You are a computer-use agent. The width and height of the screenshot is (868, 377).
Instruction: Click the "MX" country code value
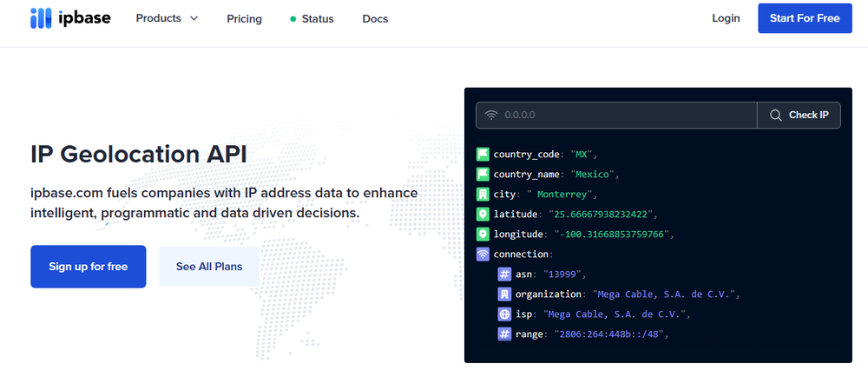(x=581, y=155)
